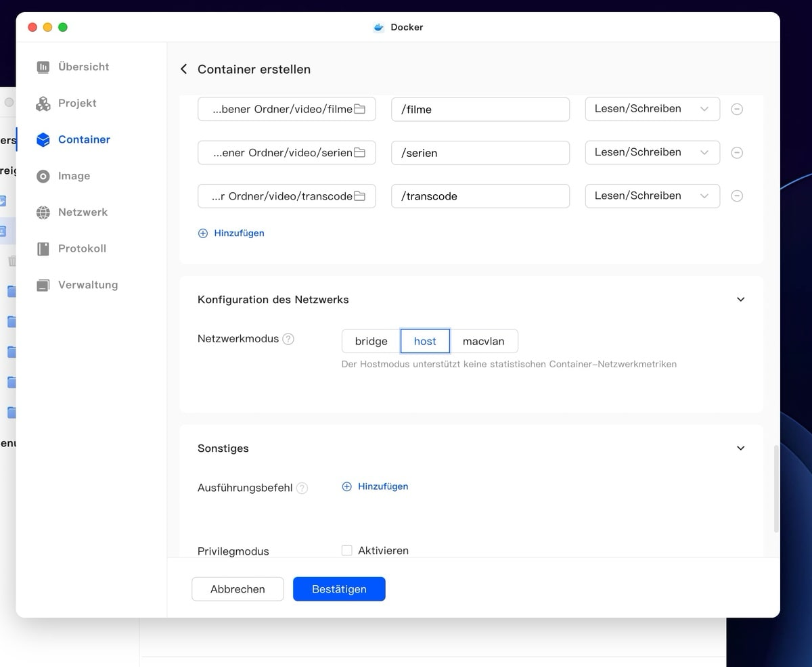Remove the /transcode volume mapping row
Image resolution: width=812 pixels, height=667 pixels.
(x=738, y=196)
